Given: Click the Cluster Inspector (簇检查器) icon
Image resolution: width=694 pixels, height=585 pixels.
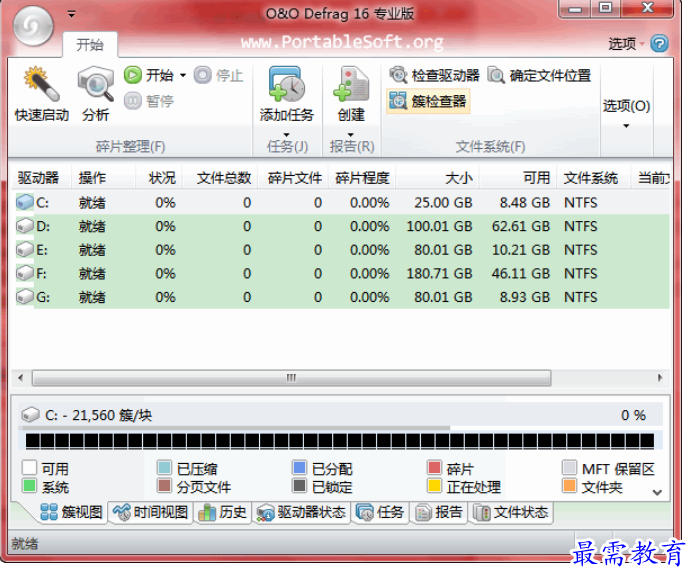Looking at the screenshot, I should 397,101.
